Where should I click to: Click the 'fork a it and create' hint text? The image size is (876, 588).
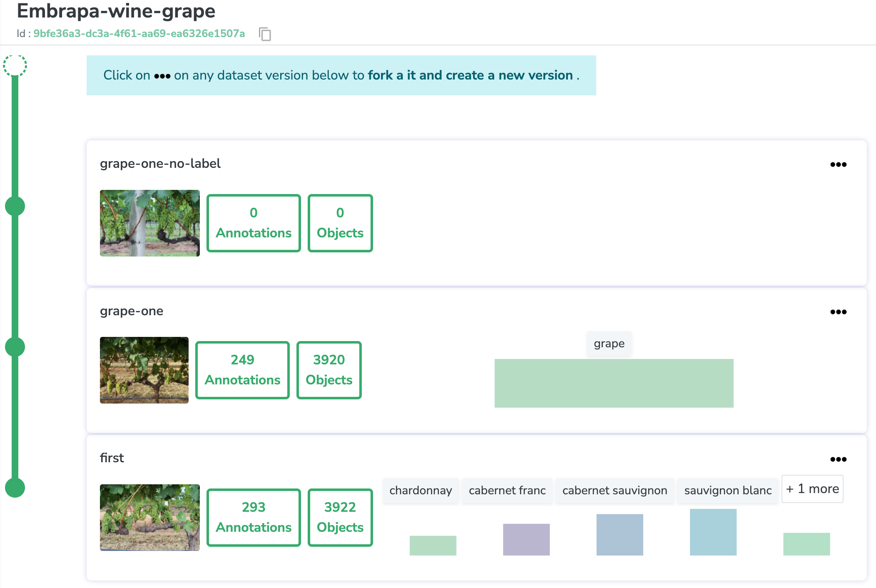point(470,75)
